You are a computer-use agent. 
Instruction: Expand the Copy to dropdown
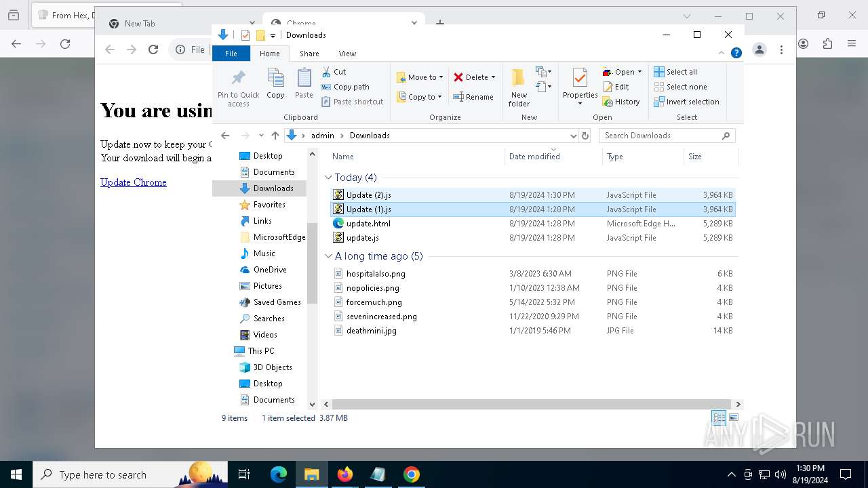click(439, 97)
